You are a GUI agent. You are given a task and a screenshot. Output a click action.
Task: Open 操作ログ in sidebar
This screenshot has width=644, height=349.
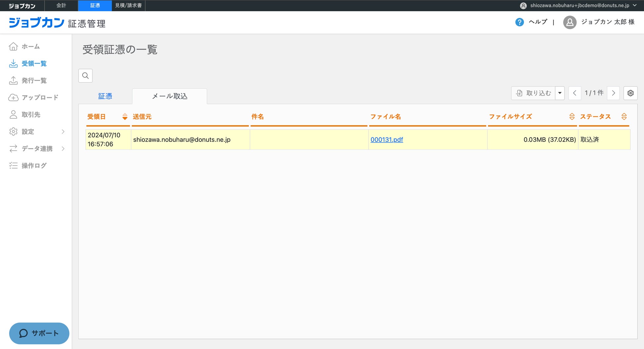[34, 166]
